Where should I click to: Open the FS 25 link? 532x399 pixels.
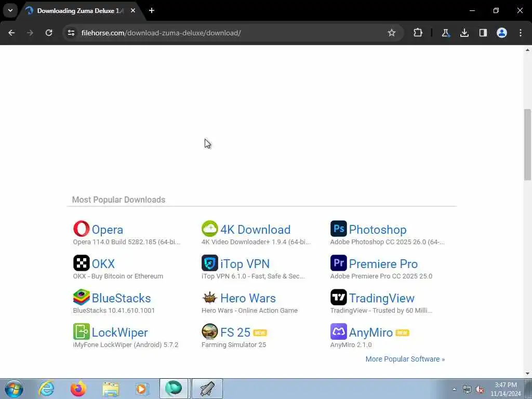[235, 332]
